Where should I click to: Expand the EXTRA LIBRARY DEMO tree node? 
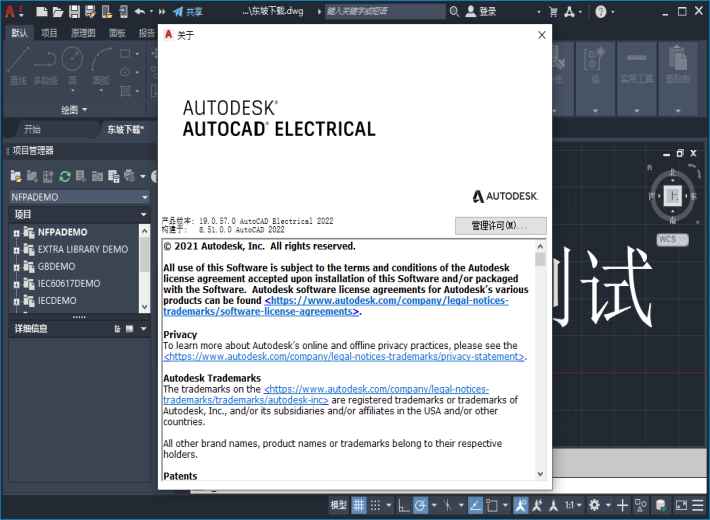click(16, 250)
